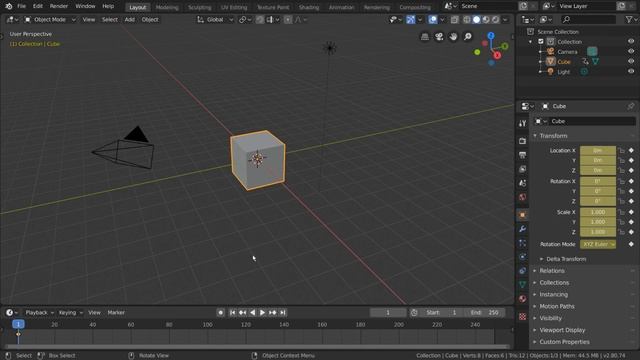This screenshot has height=360, width=640.
Task: Open the Object Data mesh tab
Action: [x=522, y=285]
